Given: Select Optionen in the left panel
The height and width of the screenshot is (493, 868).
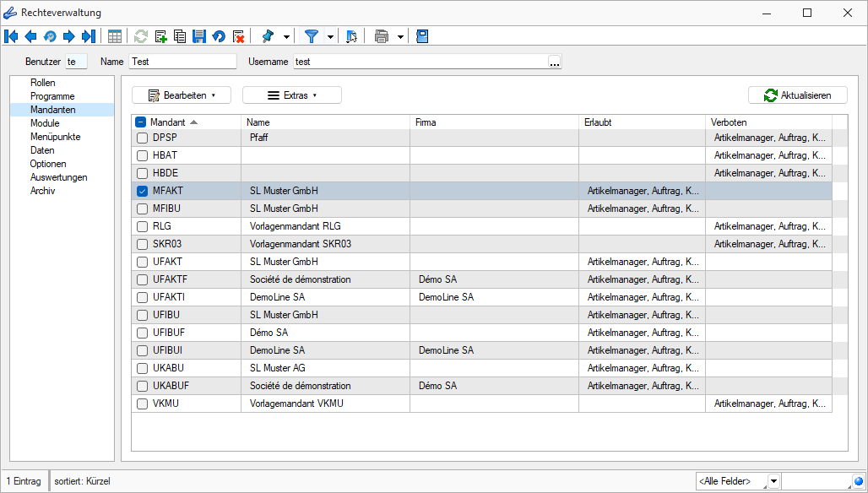Looking at the screenshot, I should (48, 164).
